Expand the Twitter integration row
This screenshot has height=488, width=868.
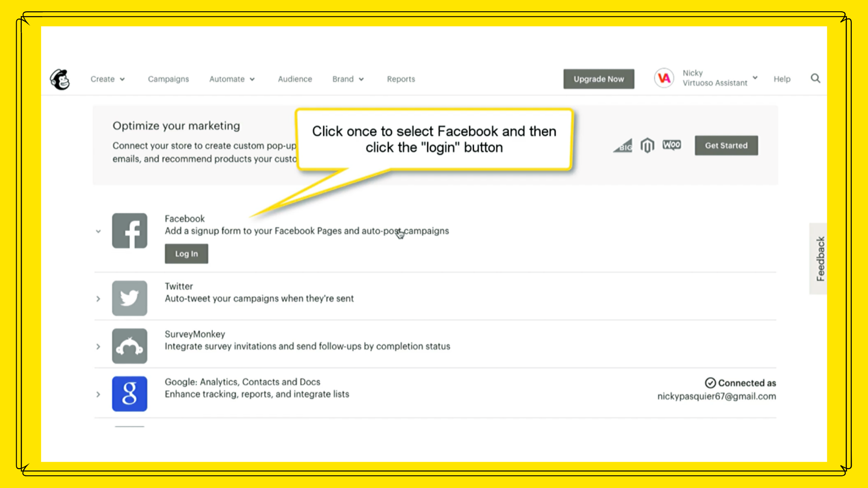pyautogui.click(x=99, y=298)
